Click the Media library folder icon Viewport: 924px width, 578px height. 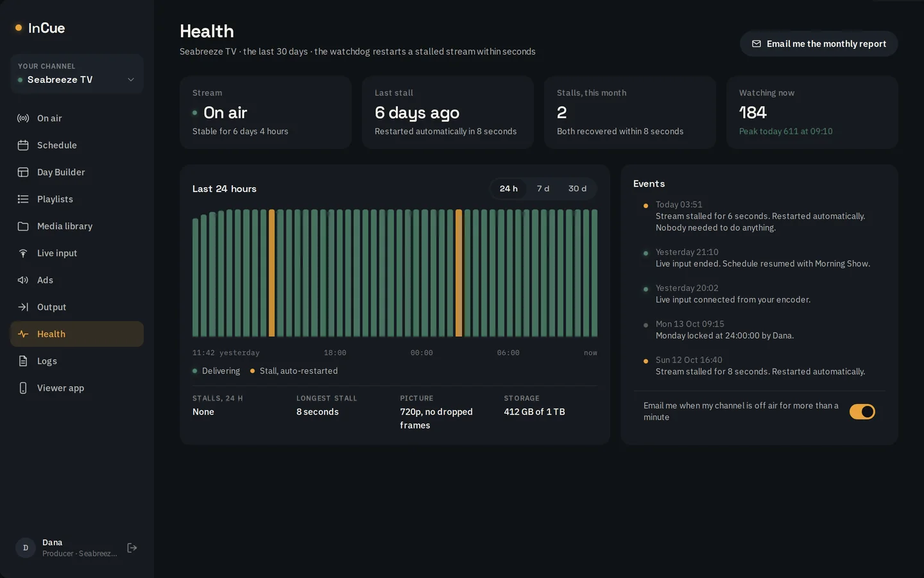click(23, 226)
